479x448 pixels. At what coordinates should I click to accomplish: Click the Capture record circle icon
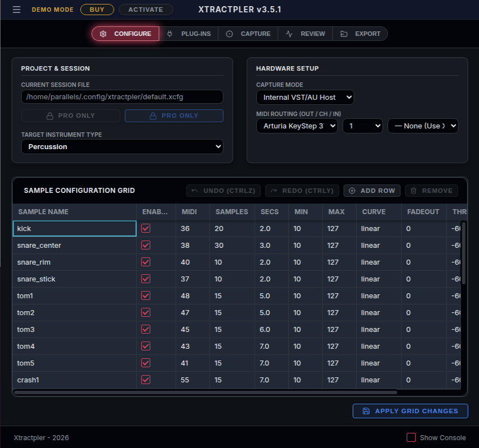(x=229, y=34)
